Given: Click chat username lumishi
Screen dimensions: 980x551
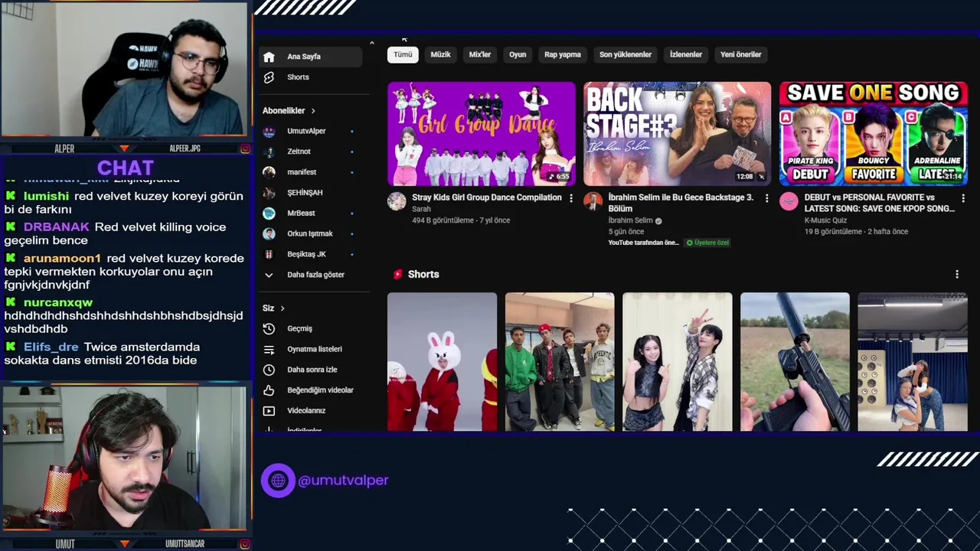Looking at the screenshot, I should tap(46, 196).
